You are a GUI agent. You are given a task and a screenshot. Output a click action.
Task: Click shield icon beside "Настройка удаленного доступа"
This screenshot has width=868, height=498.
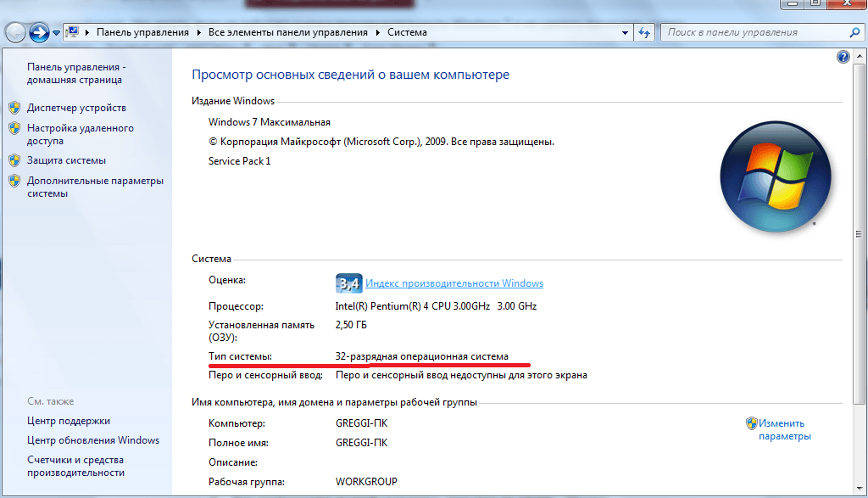coord(15,128)
